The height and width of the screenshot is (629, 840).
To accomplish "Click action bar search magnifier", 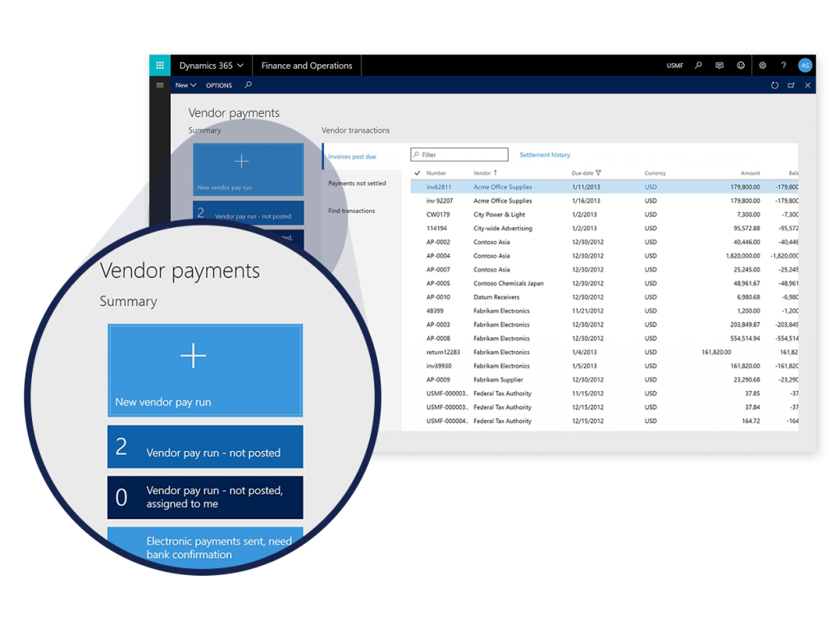I will pos(248,84).
